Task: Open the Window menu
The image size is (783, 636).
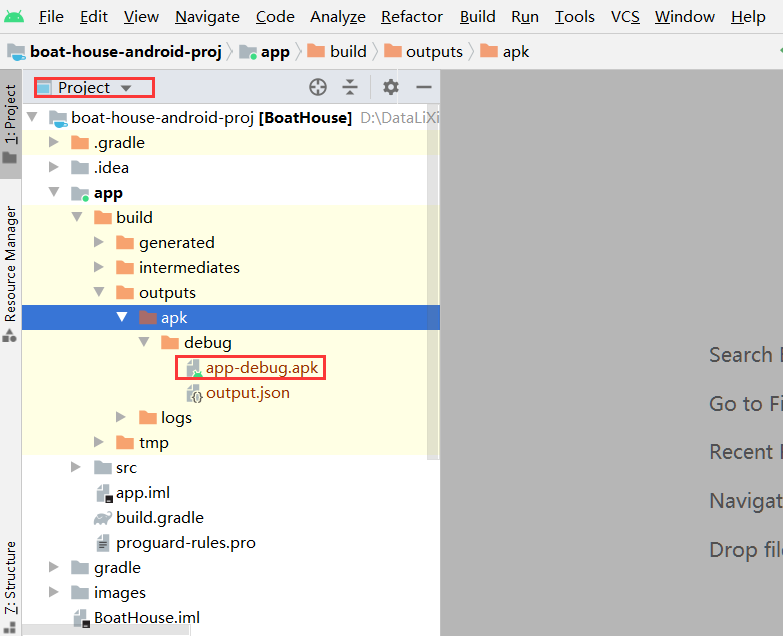Action: [x=685, y=17]
